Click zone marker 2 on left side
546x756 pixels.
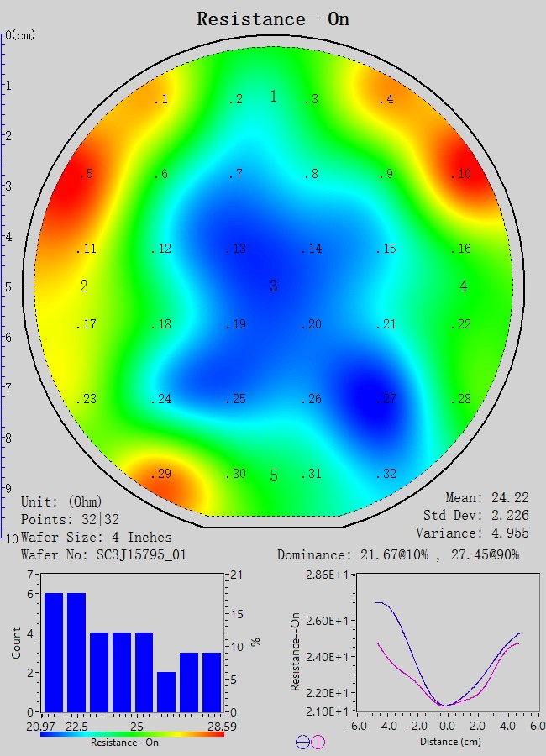pos(84,286)
